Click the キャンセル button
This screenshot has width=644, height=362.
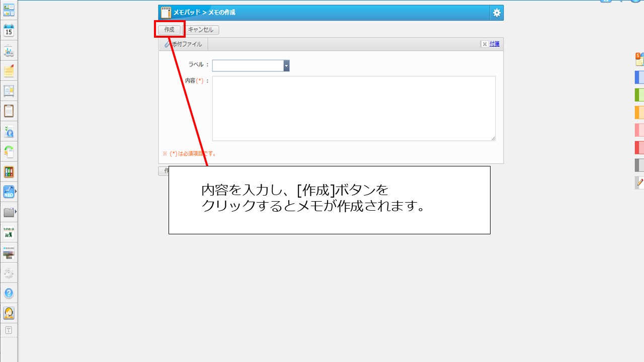coord(201,30)
